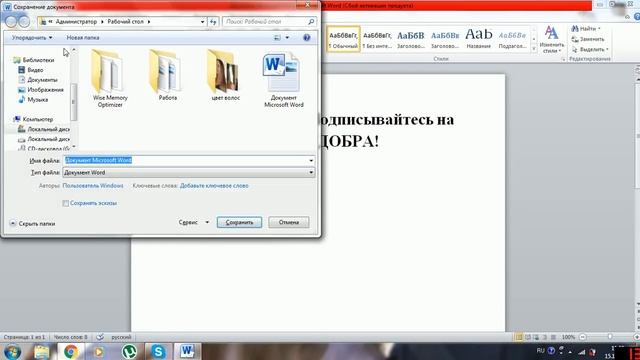Viewport: 640px width, 360px height.
Task: Click Заменить (Replace) in Word ribbon
Action: pyautogui.click(x=588, y=39)
